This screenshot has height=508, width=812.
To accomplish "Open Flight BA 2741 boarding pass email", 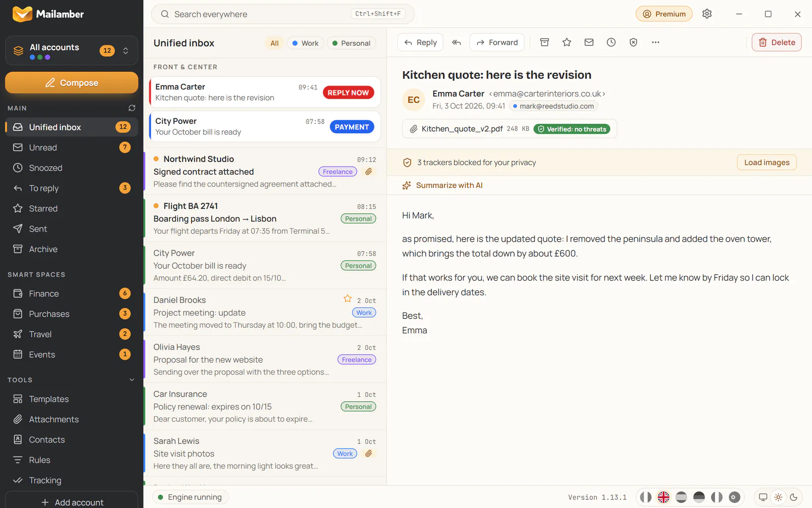I will 265,218.
